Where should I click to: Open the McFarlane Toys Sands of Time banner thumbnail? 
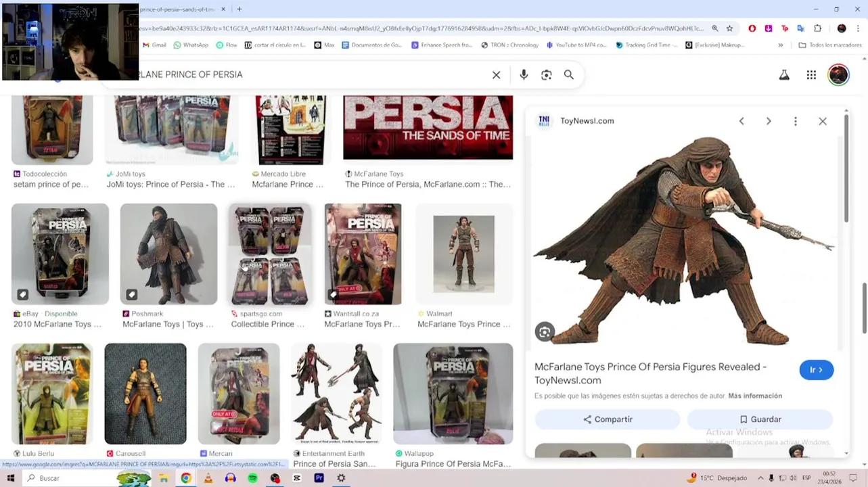pyautogui.click(x=428, y=129)
